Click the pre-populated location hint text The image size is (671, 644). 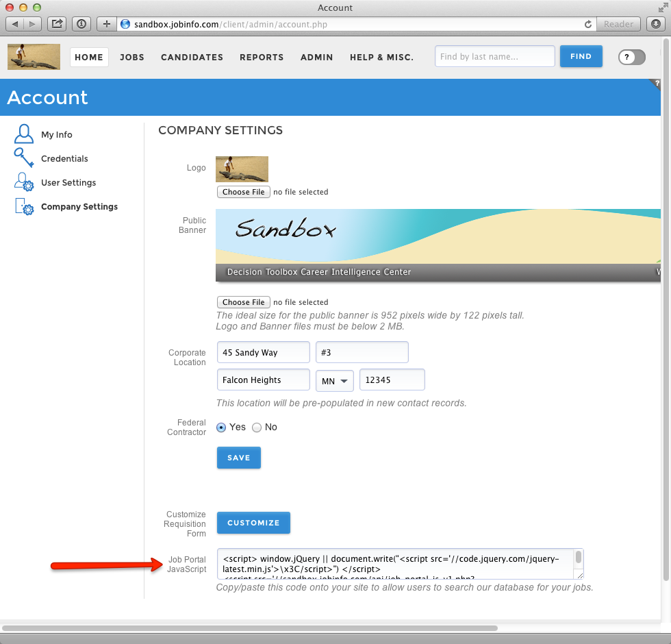click(x=341, y=403)
